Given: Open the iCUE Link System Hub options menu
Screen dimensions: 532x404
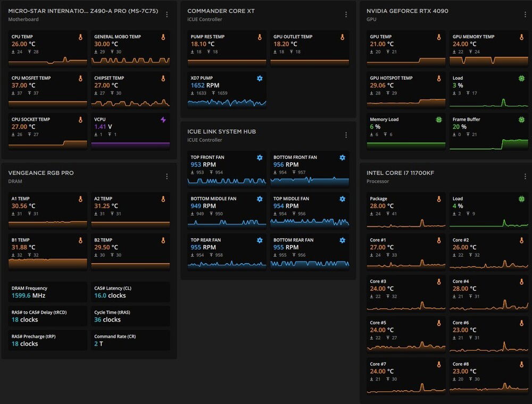Looking at the screenshot, I should 346,136.
